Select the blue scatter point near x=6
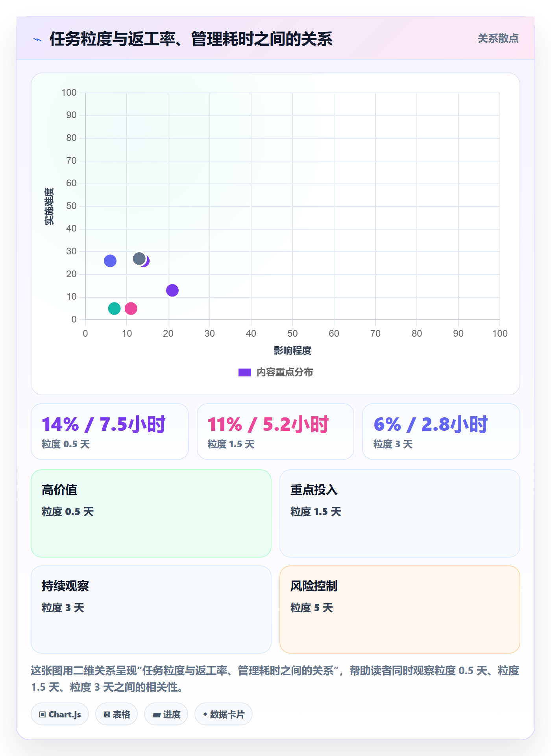 110,261
